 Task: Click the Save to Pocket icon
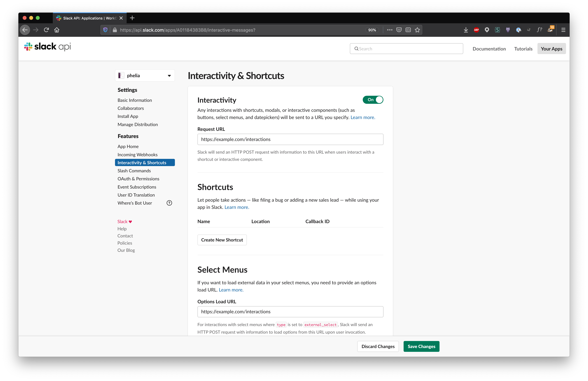[x=399, y=30]
